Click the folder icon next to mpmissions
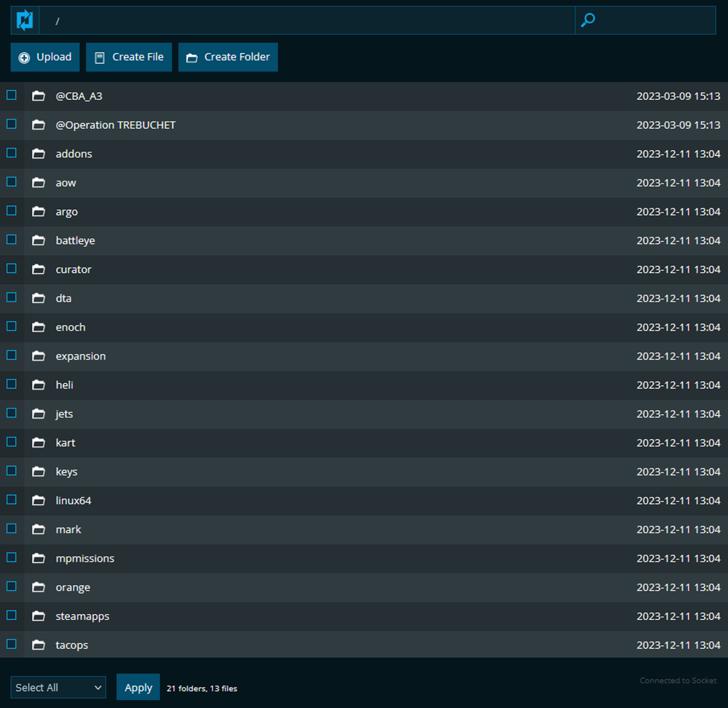Screen dimensions: 728x708 (x=39, y=557)
